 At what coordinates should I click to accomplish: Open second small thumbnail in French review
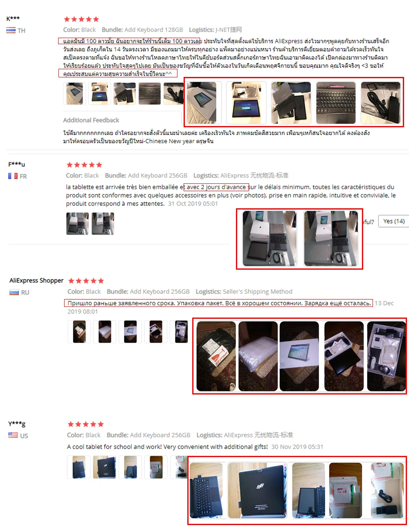tap(103, 223)
